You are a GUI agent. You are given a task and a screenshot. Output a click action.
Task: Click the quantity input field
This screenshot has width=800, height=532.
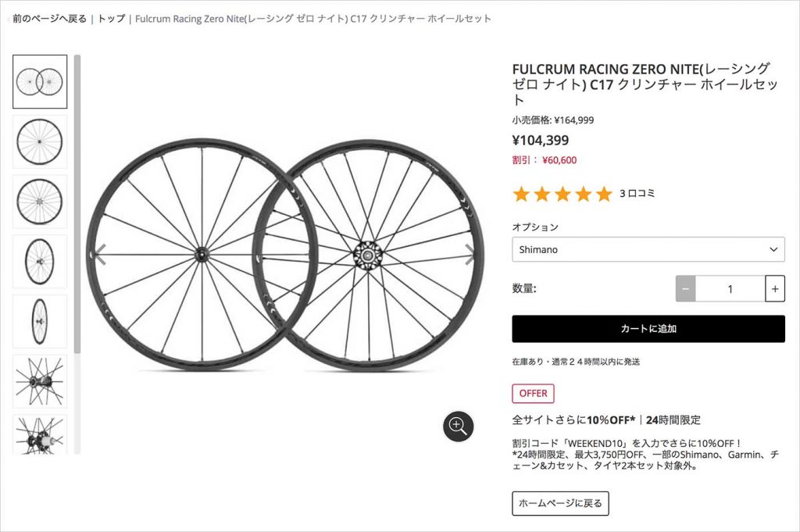730,288
